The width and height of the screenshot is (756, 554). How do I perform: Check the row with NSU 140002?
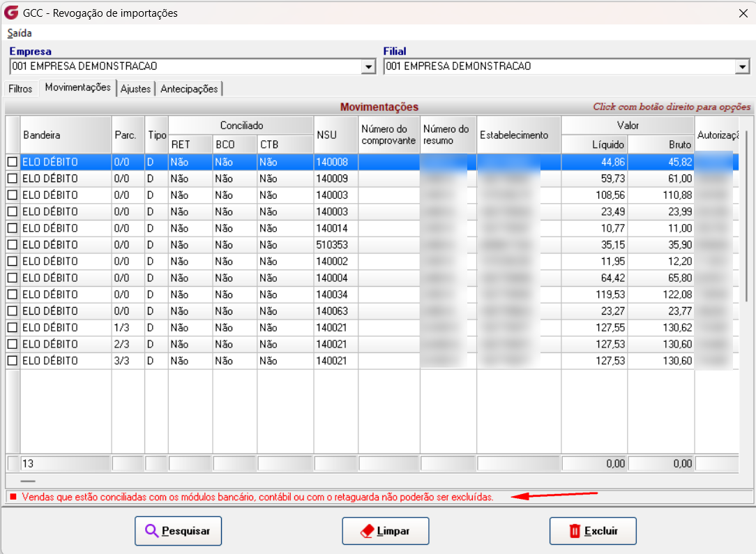tap(13, 262)
